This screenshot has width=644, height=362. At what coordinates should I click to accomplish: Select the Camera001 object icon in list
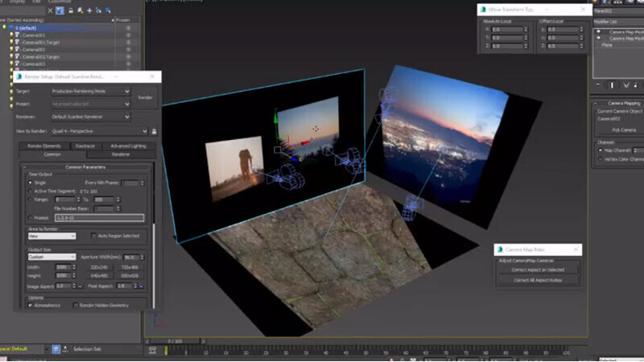[x=17, y=35]
